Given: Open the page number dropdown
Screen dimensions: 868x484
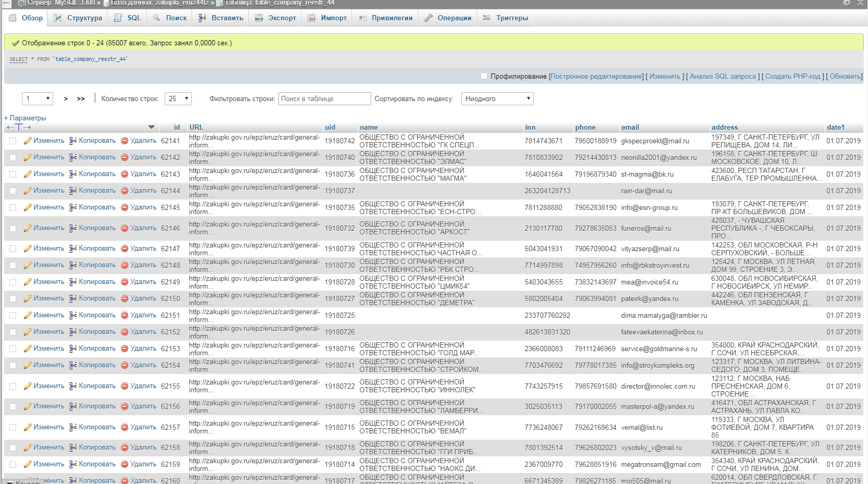Looking at the screenshot, I should [x=38, y=98].
